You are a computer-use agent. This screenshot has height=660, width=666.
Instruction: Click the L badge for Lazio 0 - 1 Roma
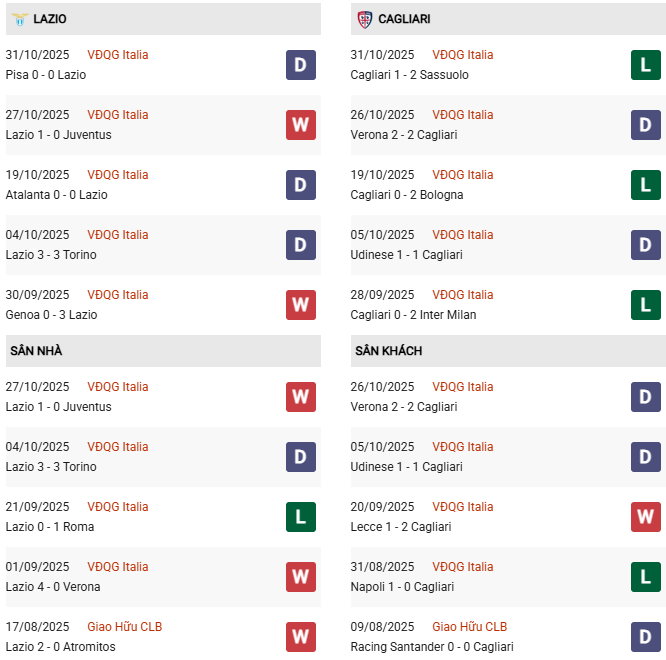pos(301,517)
